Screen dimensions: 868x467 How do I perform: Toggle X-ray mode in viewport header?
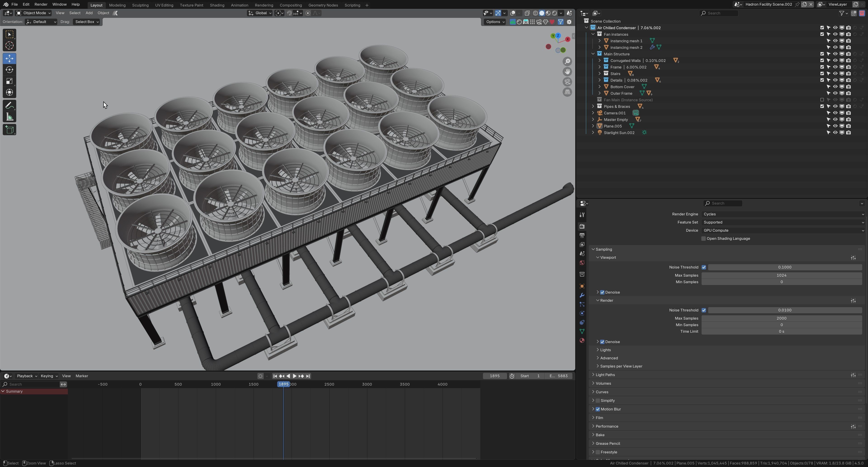pyautogui.click(x=527, y=13)
